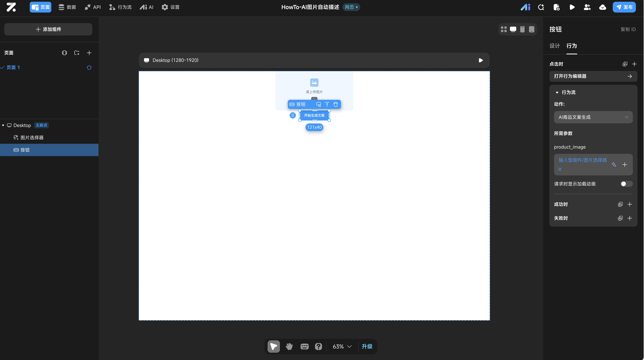The height and width of the screenshot is (360, 644).
Task: Remove the 图片选择器 parameter binding
Action: point(560,169)
